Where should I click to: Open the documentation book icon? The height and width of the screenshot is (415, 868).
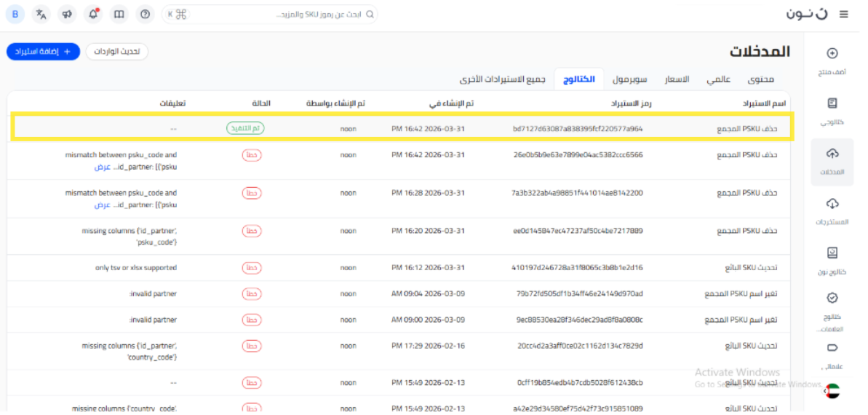119,15
